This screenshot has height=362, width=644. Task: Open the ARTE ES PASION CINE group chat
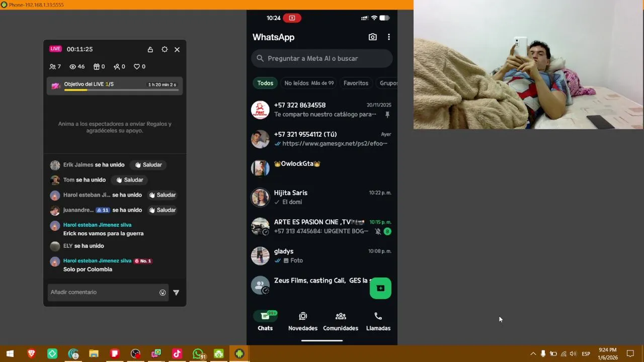(322, 226)
